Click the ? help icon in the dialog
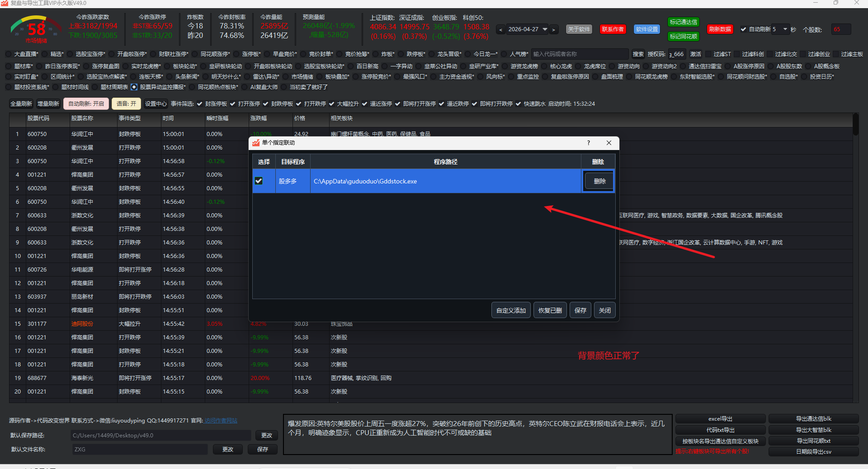This screenshot has height=469, width=868. [x=588, y=143]
